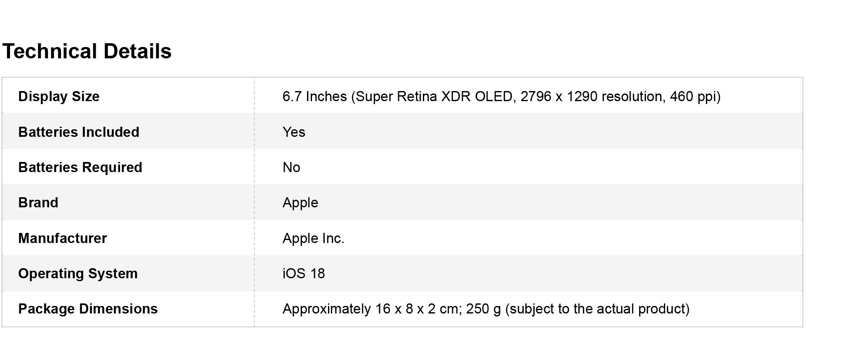Click the 250 g weight text
This screenshot has height=350, width=868.
click(483, 309)
